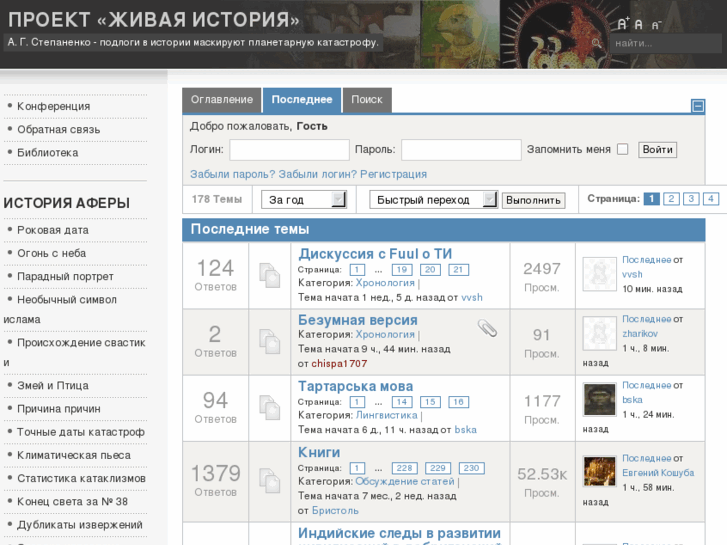Open page 228 of Книги topic
This screenshot has height=545, width=727.
(404, 468)
